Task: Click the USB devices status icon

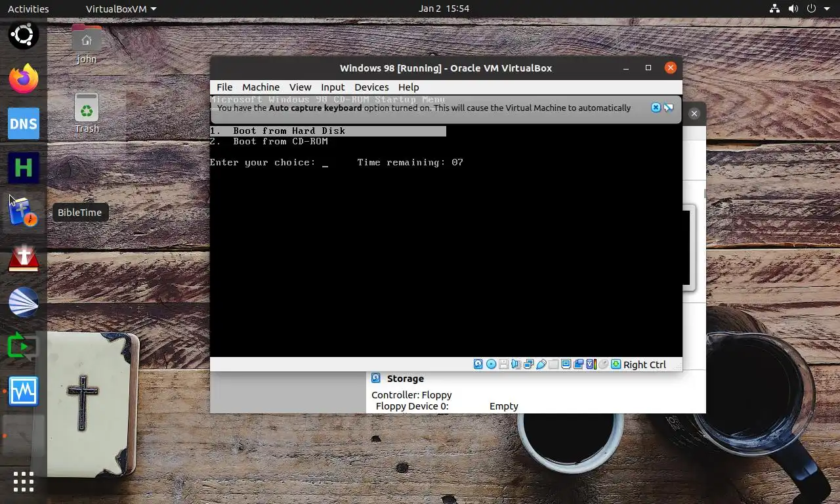Action: click(x=541, y=364)
